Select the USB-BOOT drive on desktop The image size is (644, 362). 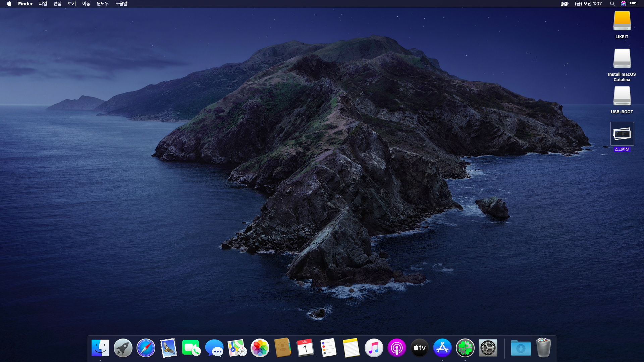click(x=622, y=97)
